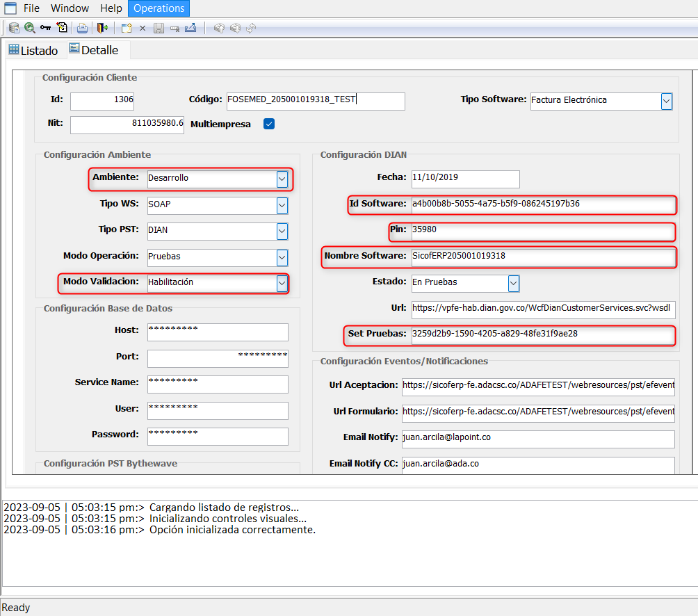Viewport: 698px width, 616px height.
Task: Expand the Ambiente dropdown
Action: [282, 179]
